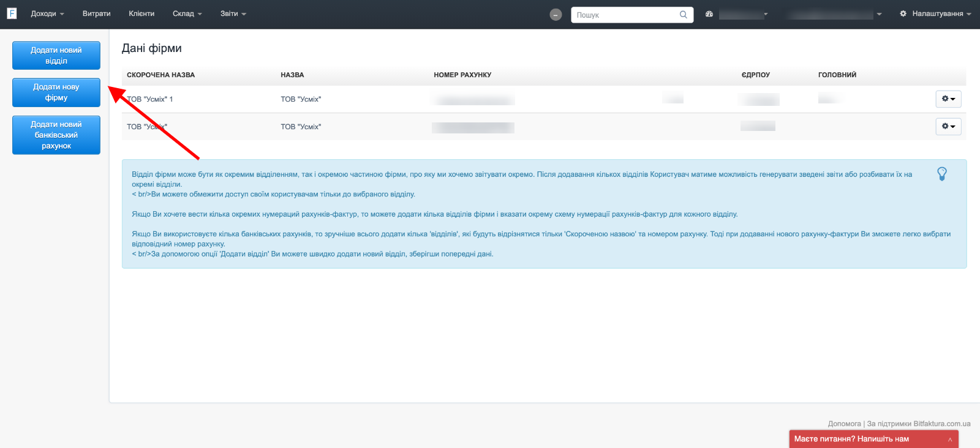980x448 pixels.
Task: Click the magnifier search icon
Action: point(684,15)
